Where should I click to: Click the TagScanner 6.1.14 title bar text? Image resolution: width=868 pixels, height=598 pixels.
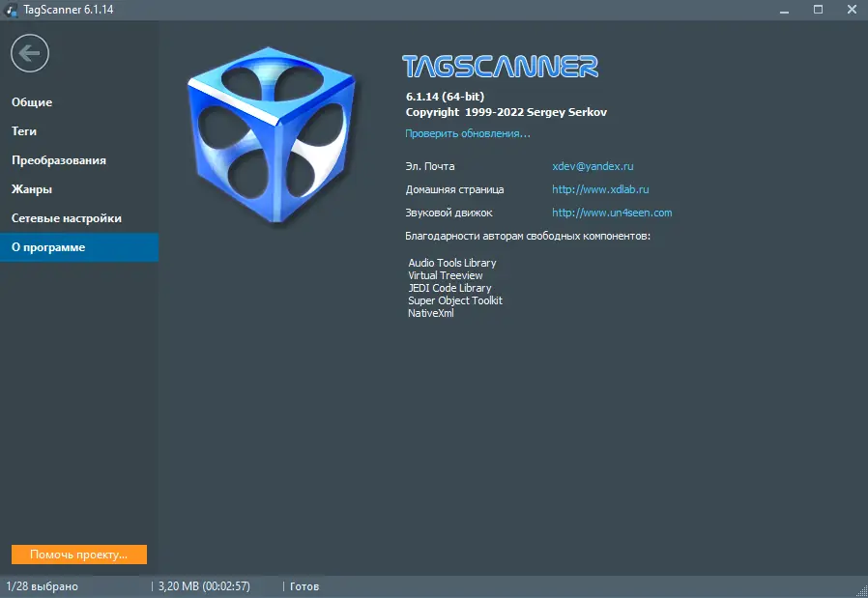coord(68,10)
